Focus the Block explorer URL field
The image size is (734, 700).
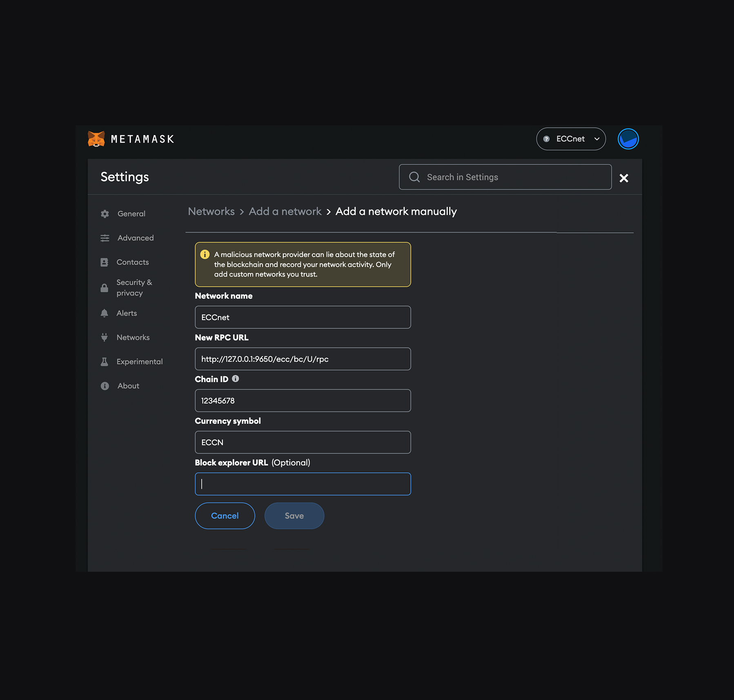(302, 484)
